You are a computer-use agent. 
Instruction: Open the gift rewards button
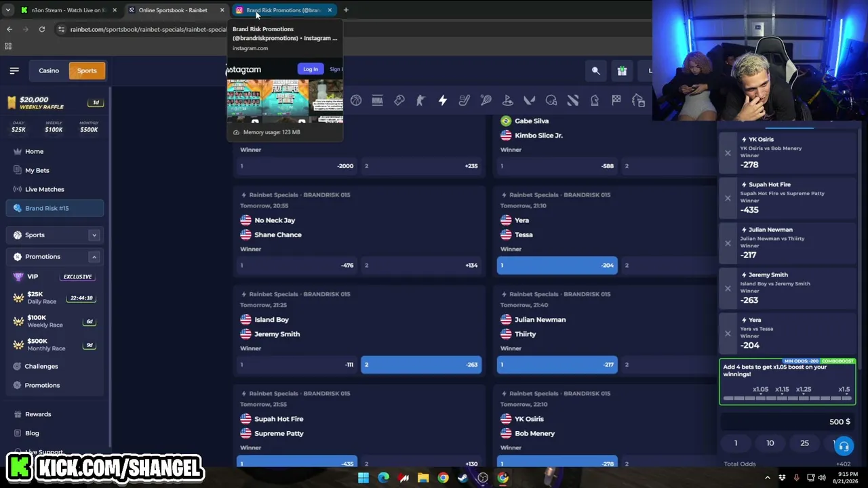[x=622, y=70]
